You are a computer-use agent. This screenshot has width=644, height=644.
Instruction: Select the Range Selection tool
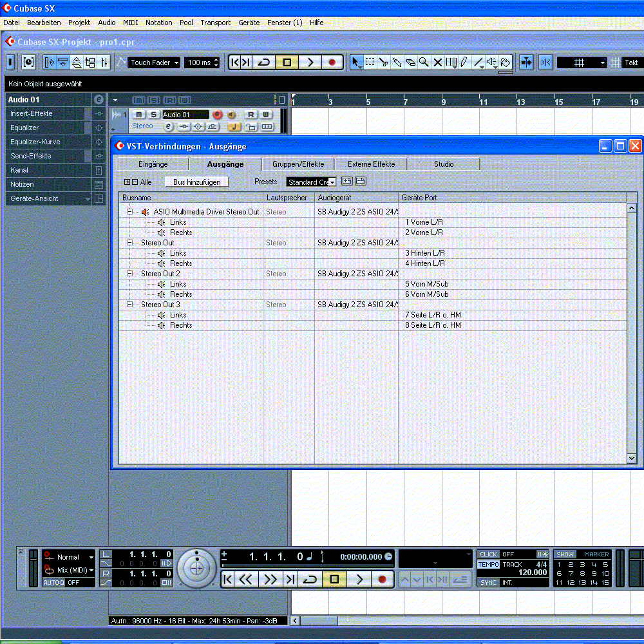coord(370,62)
